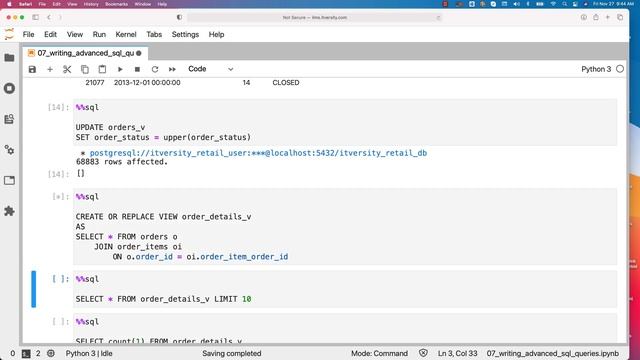Restart the kernel with the circular arrow icon
The width and height of the screenshot is (640, 360).
[x=155, y=69]
